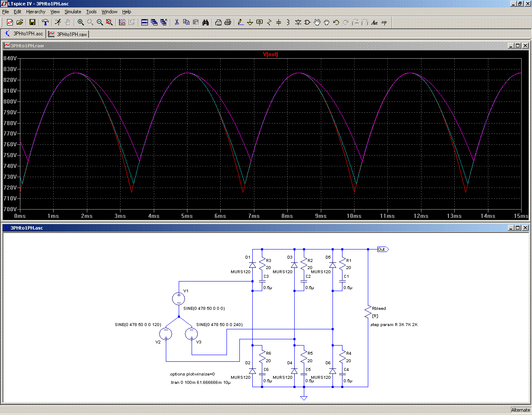Choose the capacitor component tool
Viewport: 532px width, 415px height.
tap(278, 22)
